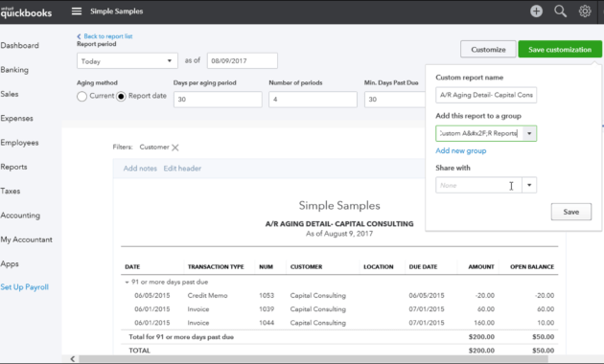The image size is (604, 364).
Task: Open Invoice number 1044 row
Action: pos(339,323)
